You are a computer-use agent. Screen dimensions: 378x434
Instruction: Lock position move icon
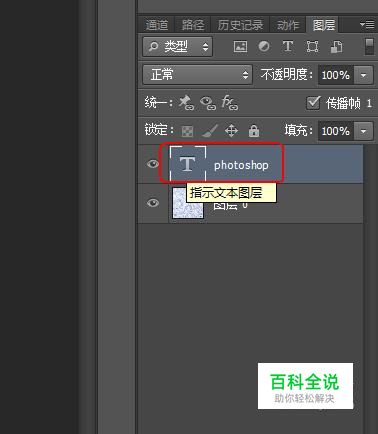pos(231,131)
